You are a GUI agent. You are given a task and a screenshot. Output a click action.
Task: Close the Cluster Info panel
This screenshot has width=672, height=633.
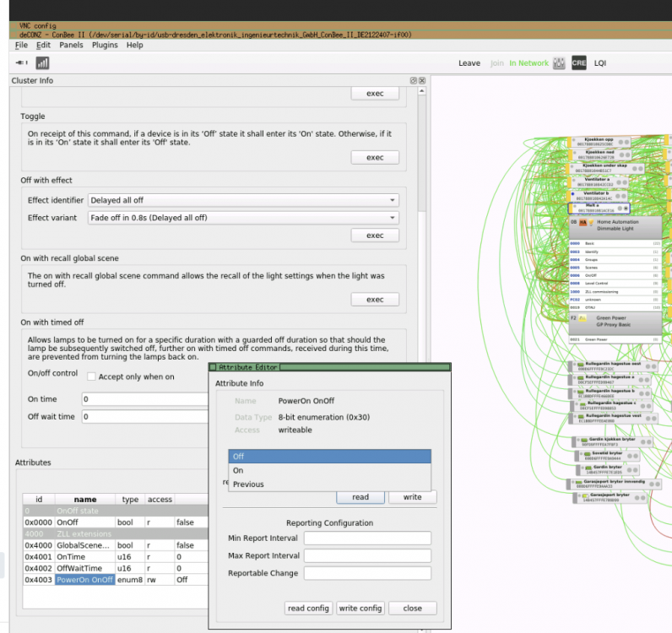pos(422,81)
